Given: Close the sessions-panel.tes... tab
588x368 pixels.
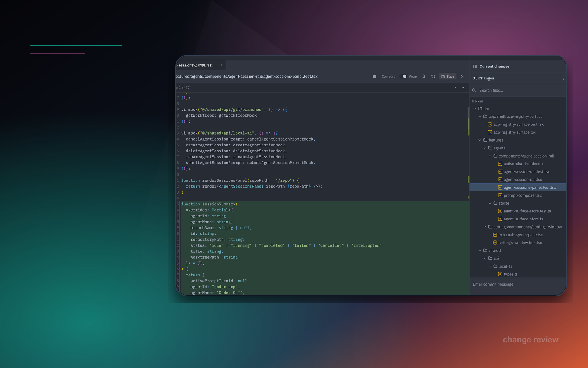Looking at the screenshot, I should (222, 65).
